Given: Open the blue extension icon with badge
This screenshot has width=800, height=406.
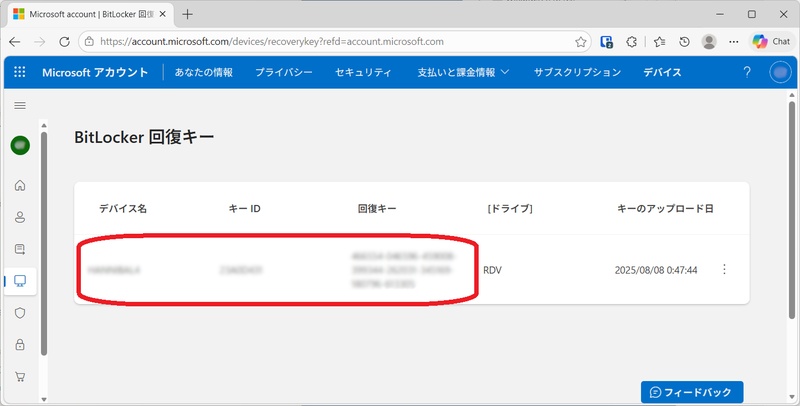Looking at the screenshot, I should tap(606, 42).
